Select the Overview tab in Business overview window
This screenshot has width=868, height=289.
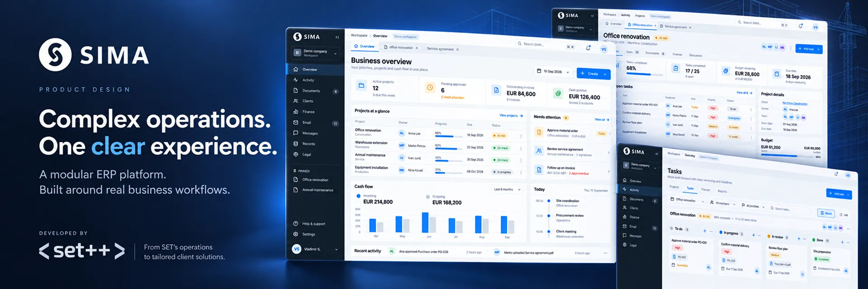point(364,46)
